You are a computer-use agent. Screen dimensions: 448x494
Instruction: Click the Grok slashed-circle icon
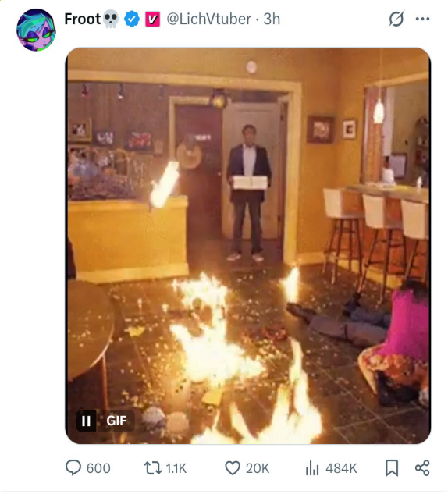pyautogui.click(x=396, y=19)
